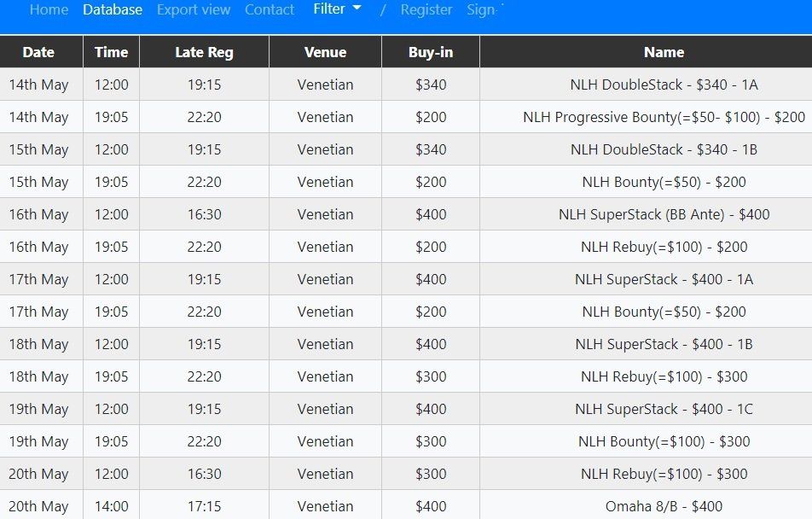Select Venetian venue in NLH Progressive Bounty row

click(325, 117)
